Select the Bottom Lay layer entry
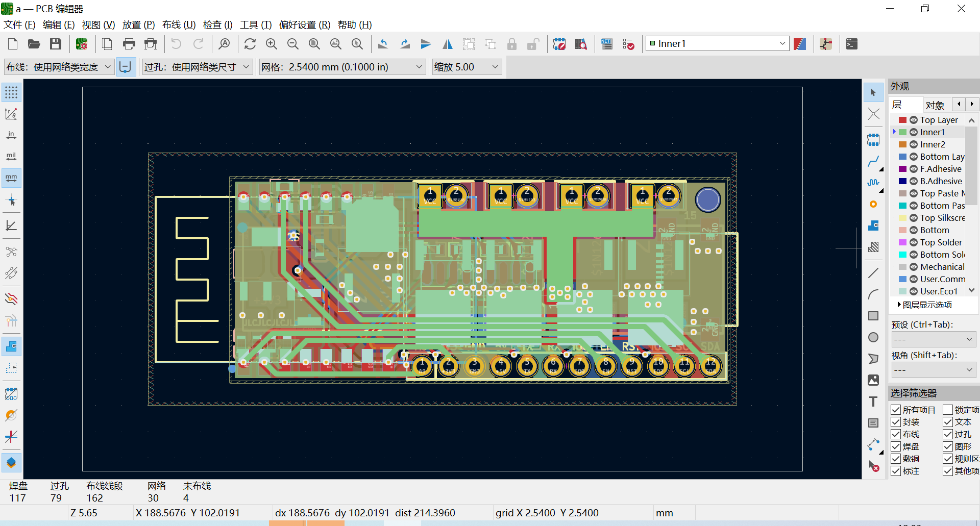980x526 pixels. [942, 157]
